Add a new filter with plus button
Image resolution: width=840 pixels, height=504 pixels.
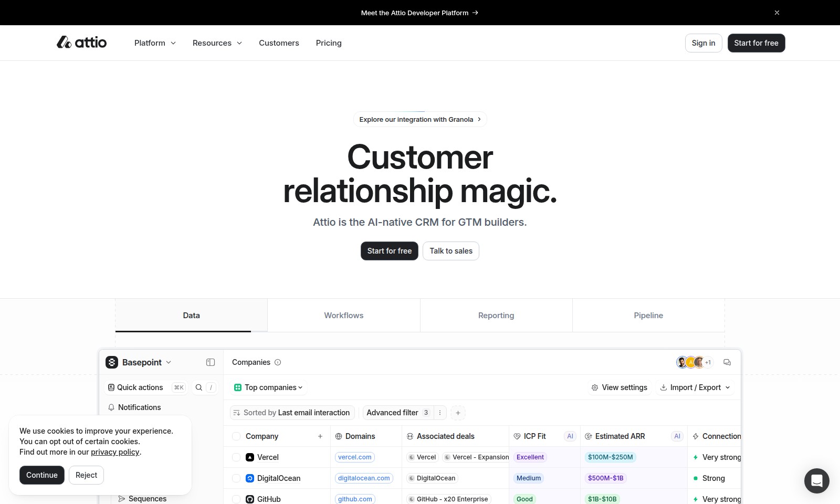(458, 413)
